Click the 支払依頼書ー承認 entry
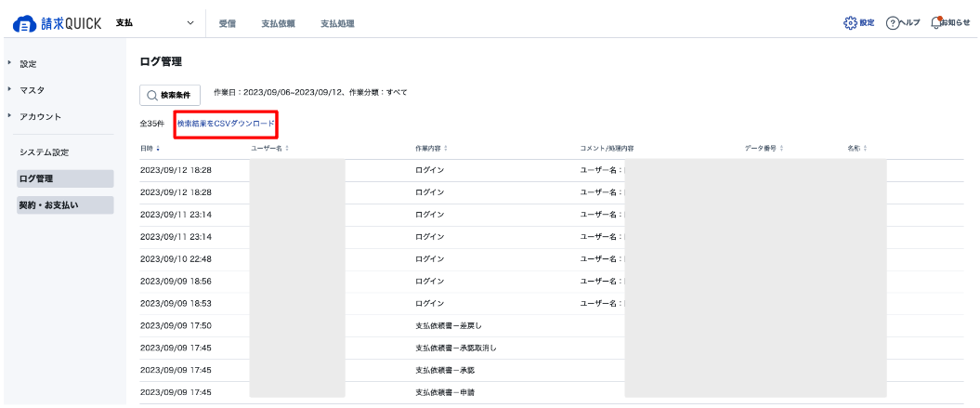980x408 pixels. coord(445,371)
